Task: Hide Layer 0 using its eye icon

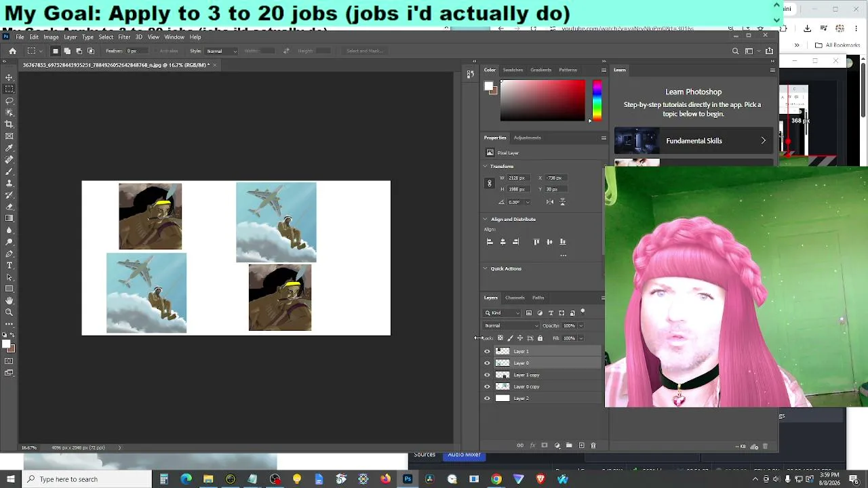Action: coord(487,363)
